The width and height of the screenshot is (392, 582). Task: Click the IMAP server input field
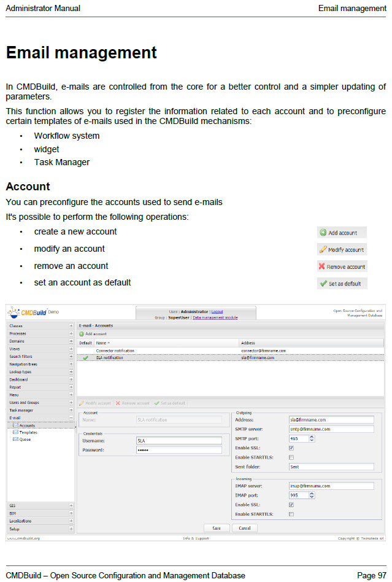pos(331,486)
